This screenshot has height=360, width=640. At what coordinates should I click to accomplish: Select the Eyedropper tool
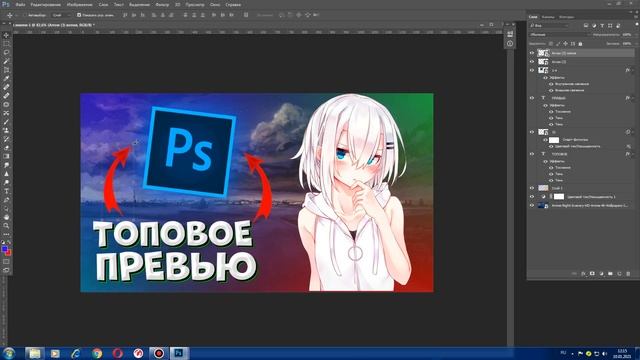tap(6, 78)
